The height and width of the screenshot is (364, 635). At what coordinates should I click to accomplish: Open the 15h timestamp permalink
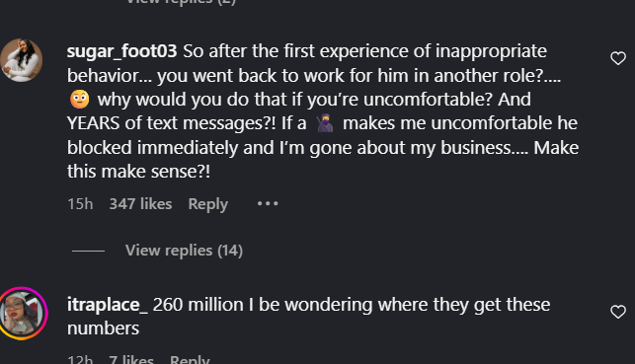click(x=80, y=204)
